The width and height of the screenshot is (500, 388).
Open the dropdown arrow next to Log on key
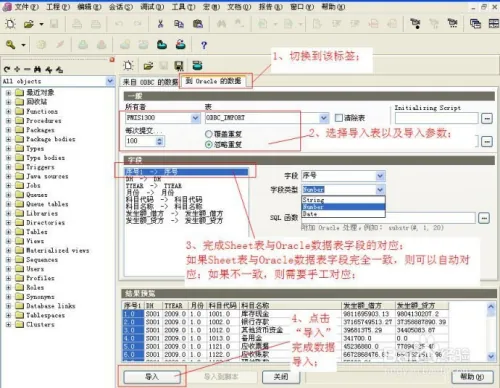point(23,45)
